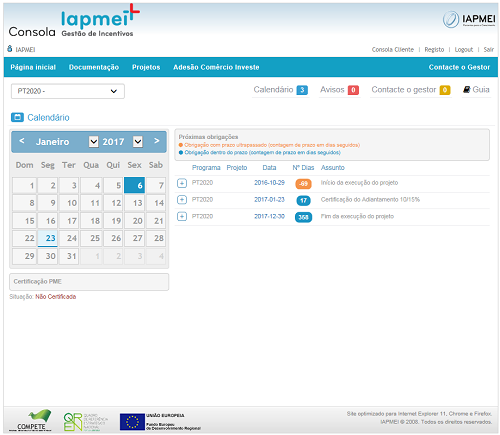This screenshot has height=435, width=500.
Task: Click the blue Calendário heading icon
Action: (x=17, y=117)
